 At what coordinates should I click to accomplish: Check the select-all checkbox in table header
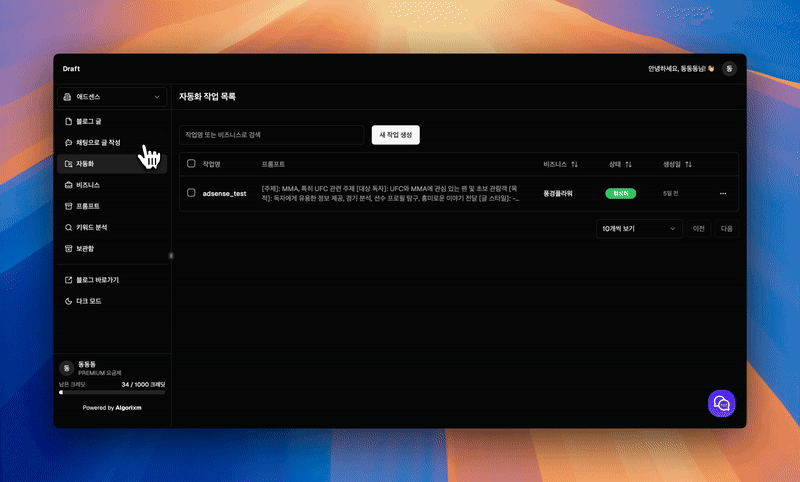point(191,164)
